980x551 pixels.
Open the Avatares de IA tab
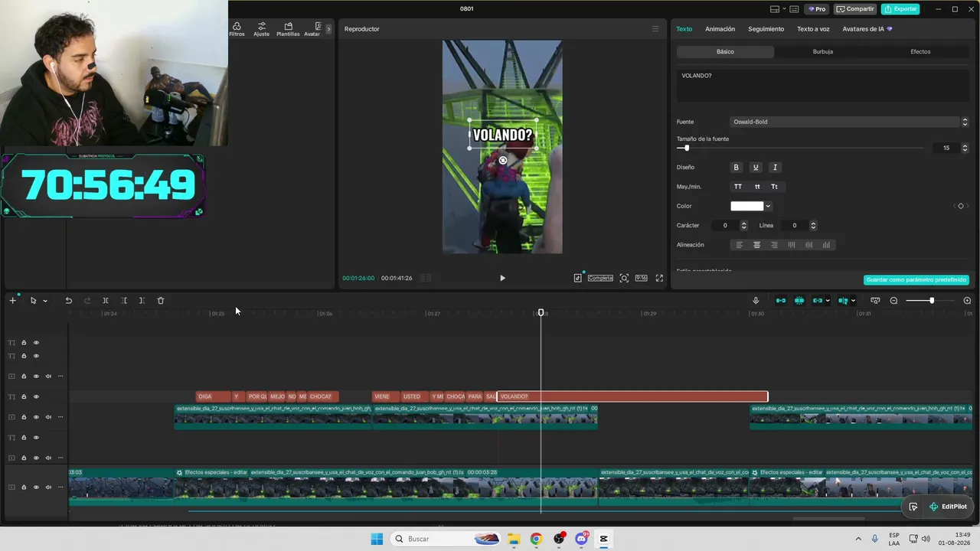click(x=867, y=29)
